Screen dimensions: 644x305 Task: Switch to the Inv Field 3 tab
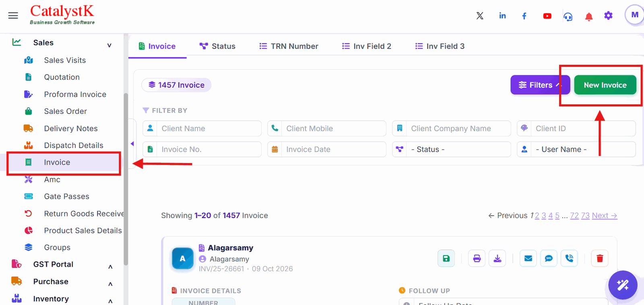click(440, 46)
